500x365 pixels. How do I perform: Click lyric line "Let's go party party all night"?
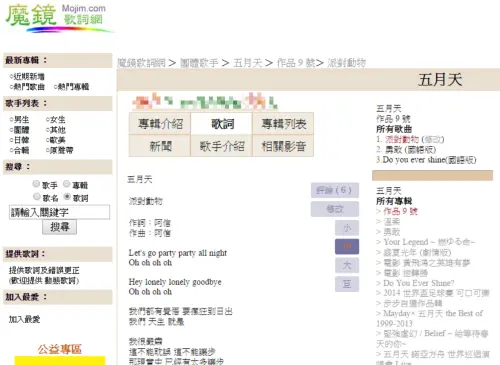coord(178,253)
